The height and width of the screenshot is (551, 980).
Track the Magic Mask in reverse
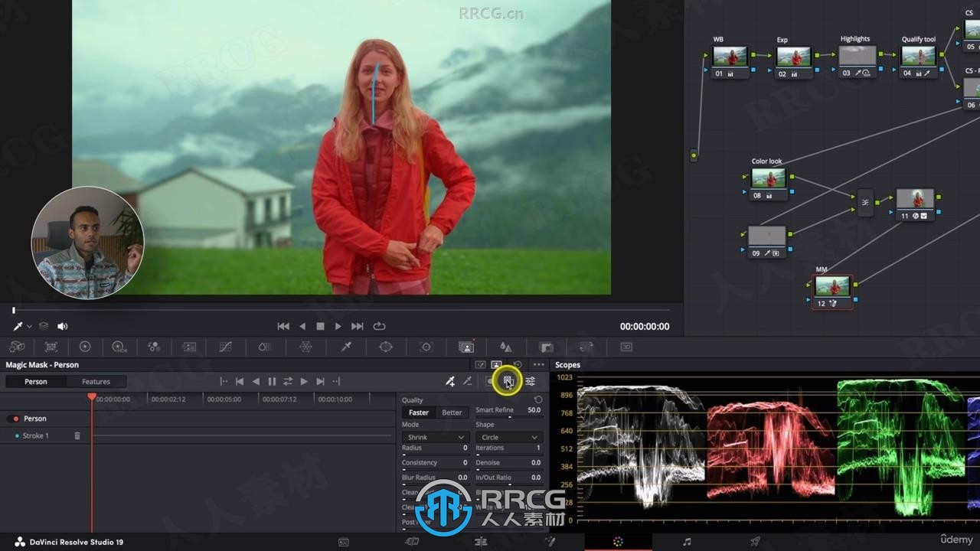pos(256,381)
